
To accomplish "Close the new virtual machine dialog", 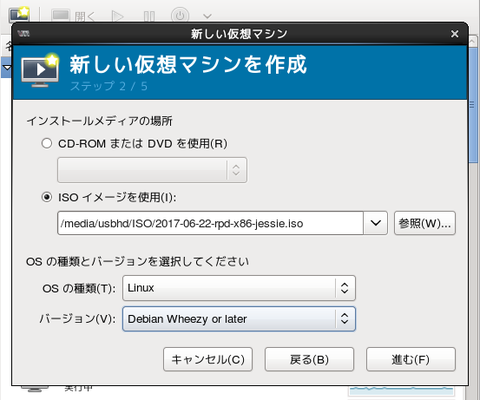I will [x=455, y=34].
